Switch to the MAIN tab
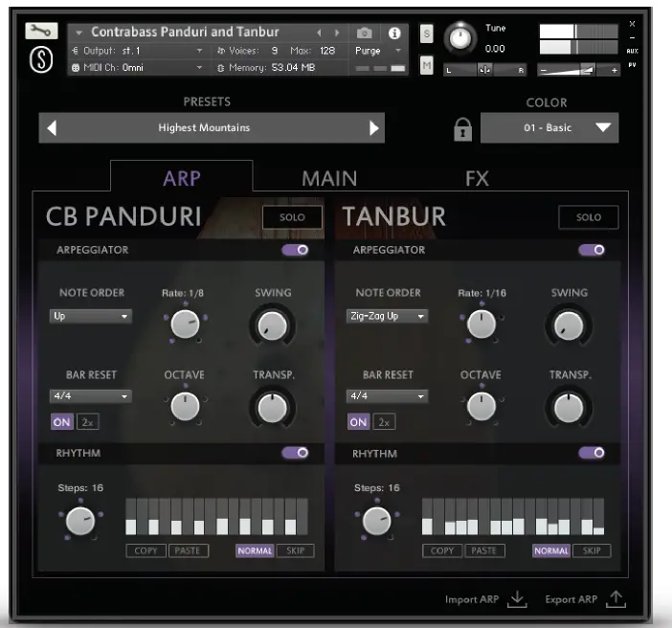The image size is (672, 628). coord(329,178)
